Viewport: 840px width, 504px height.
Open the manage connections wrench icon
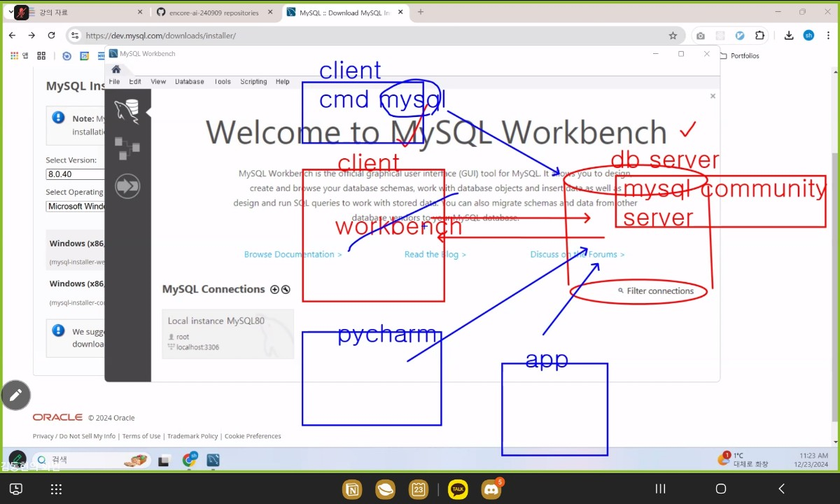(x=286, y=289)
